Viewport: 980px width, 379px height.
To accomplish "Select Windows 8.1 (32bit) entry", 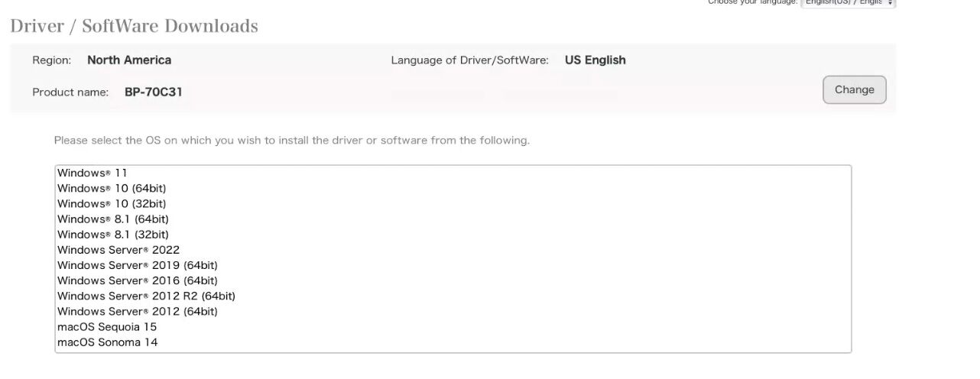I will click(453, 235).
